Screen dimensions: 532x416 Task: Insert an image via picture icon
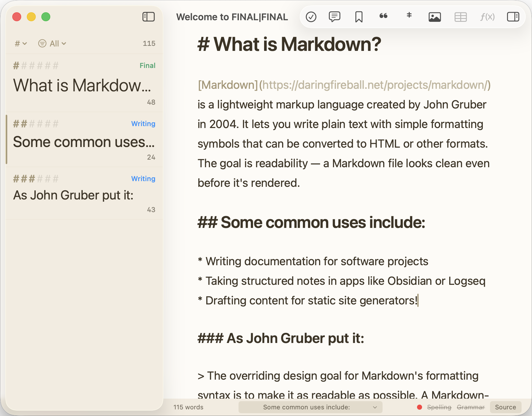pos(435,17)
